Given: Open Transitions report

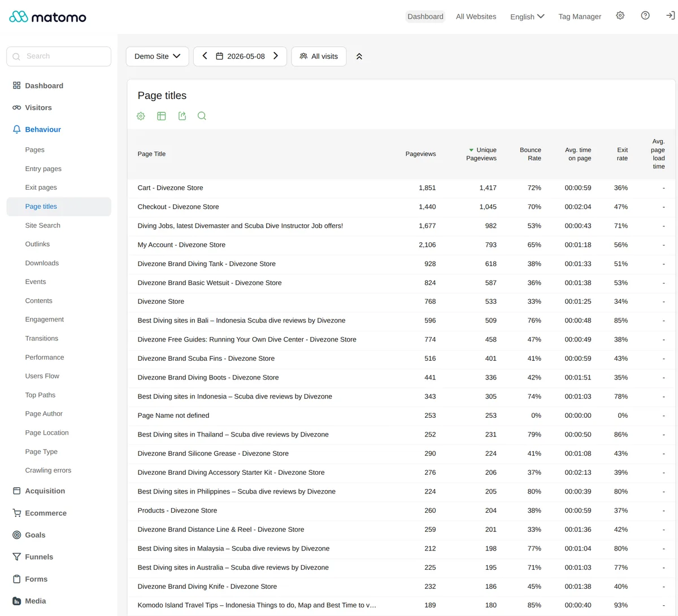Looking at the screenshot, I should 41,338.
